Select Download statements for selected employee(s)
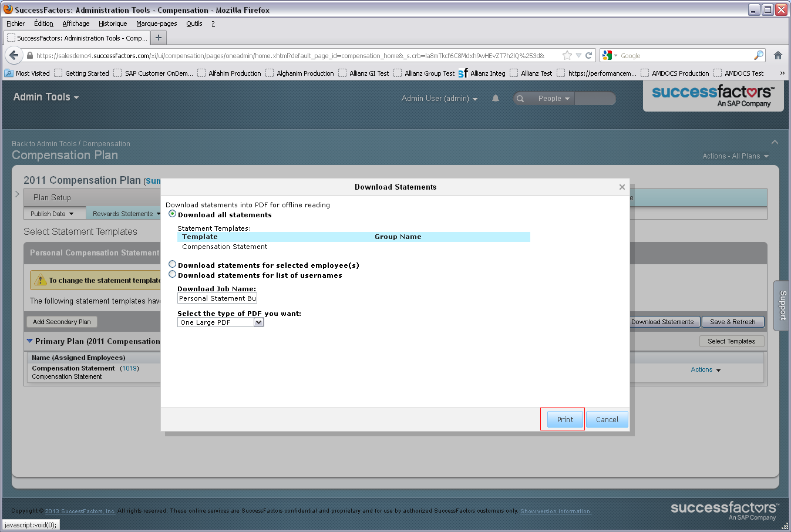 tap(172, 264)
